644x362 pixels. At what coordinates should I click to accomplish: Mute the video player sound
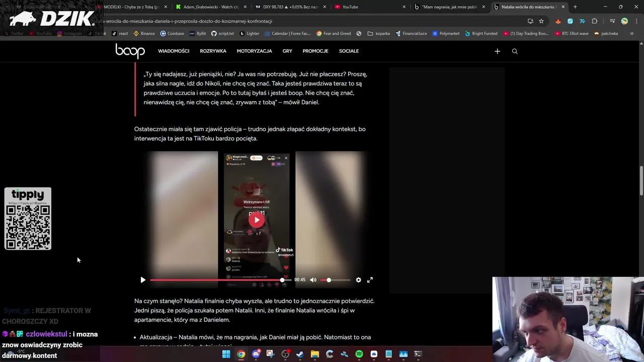313,280
